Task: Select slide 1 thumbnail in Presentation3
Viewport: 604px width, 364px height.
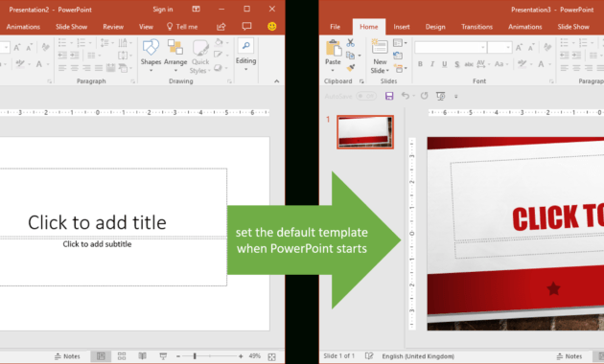Action: click(x=365, y=132)
